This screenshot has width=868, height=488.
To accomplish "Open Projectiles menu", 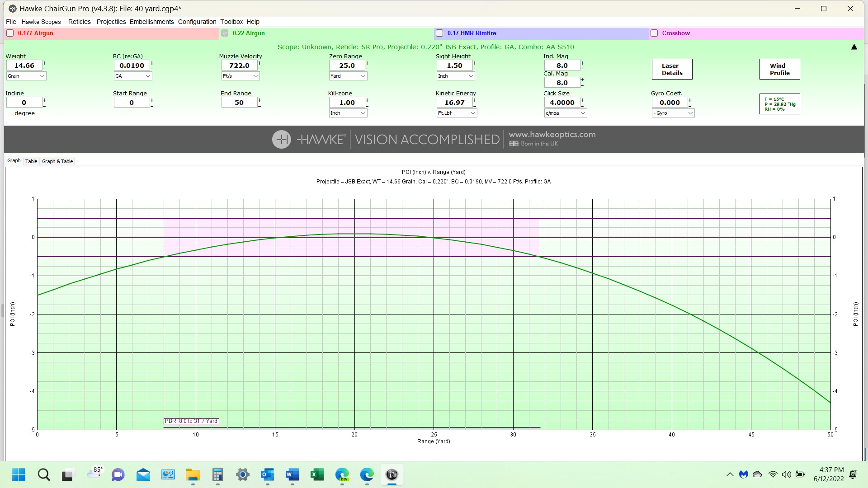I will click(111, 22).
